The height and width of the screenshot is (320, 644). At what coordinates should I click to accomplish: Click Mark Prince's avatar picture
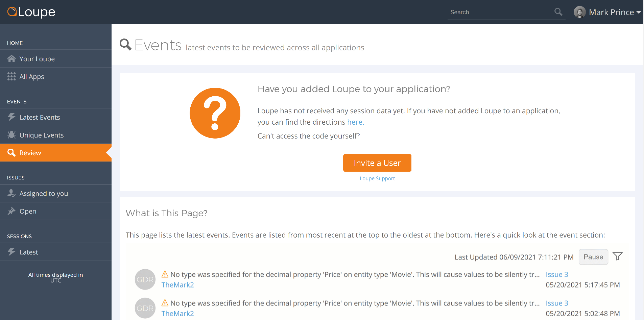pos(580,12)
